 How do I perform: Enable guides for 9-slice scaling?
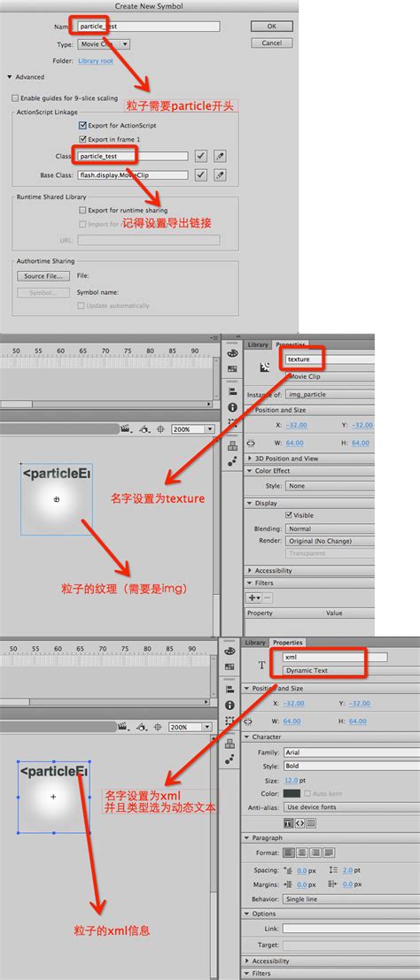(x=15, y=98)
